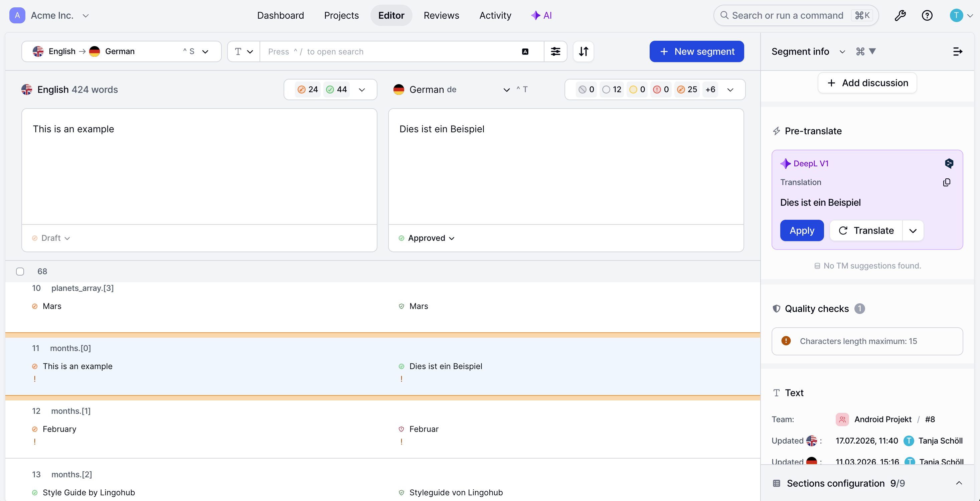Collapse the right sidebar panel icon

[x=958, y=51]
